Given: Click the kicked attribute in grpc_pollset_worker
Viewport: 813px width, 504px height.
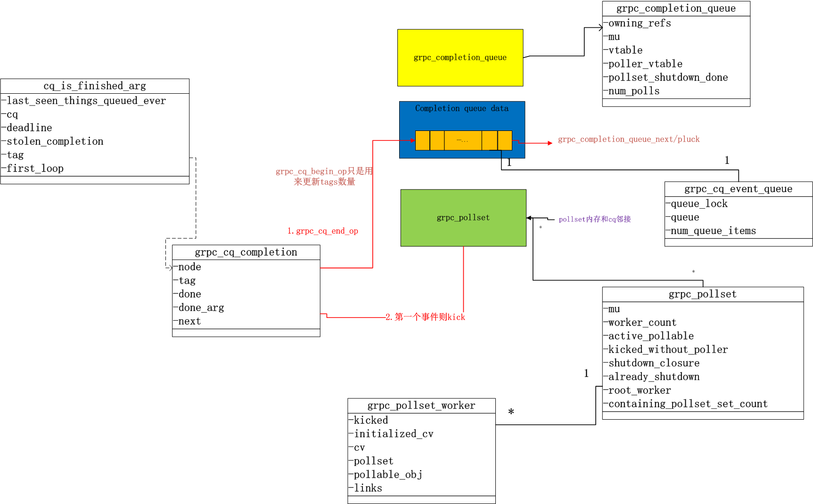Looking at the screenshot, I should click(370, 420).
